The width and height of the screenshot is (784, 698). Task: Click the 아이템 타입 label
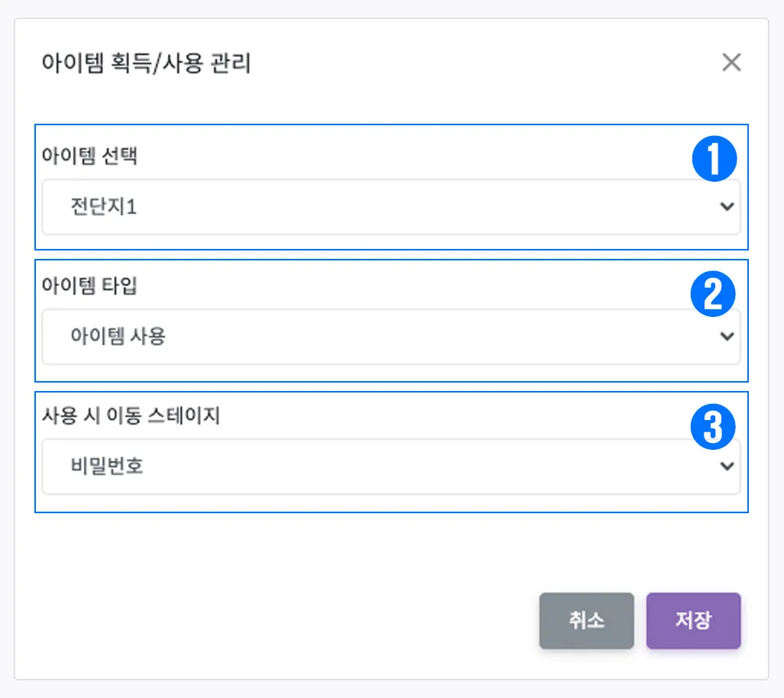click(x=89, y=286)
